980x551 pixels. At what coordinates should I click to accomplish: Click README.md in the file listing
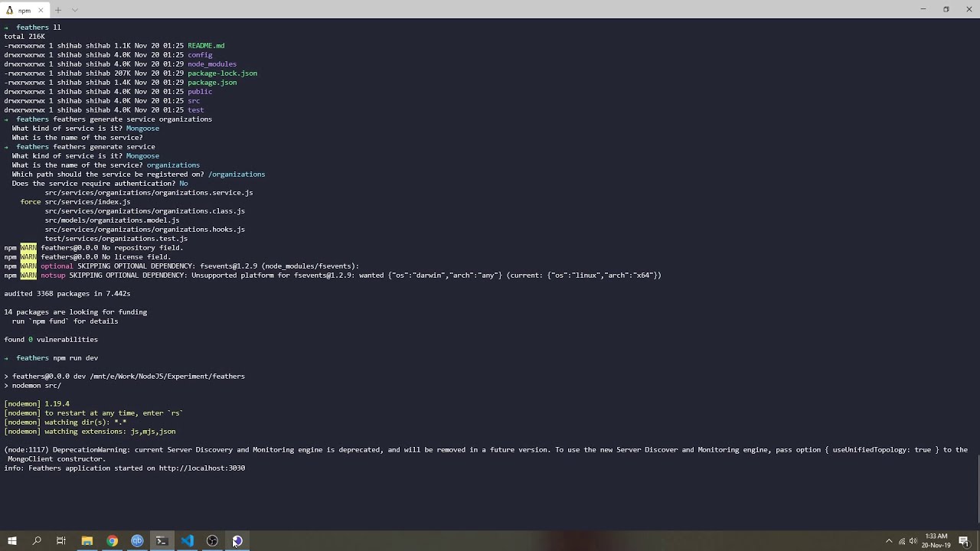tap(206, 46)
